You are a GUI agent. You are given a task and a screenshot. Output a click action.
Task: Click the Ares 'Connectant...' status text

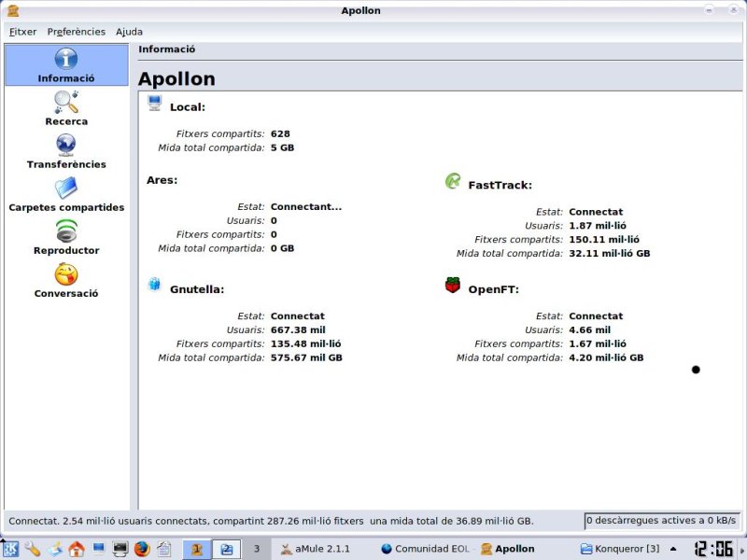[x=306, y=206]
